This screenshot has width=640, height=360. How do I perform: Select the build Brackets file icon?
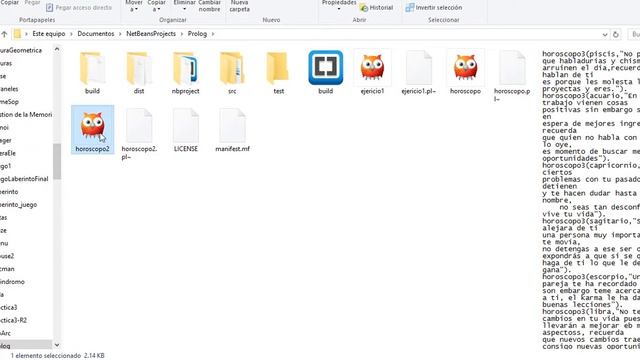point(326,73)
